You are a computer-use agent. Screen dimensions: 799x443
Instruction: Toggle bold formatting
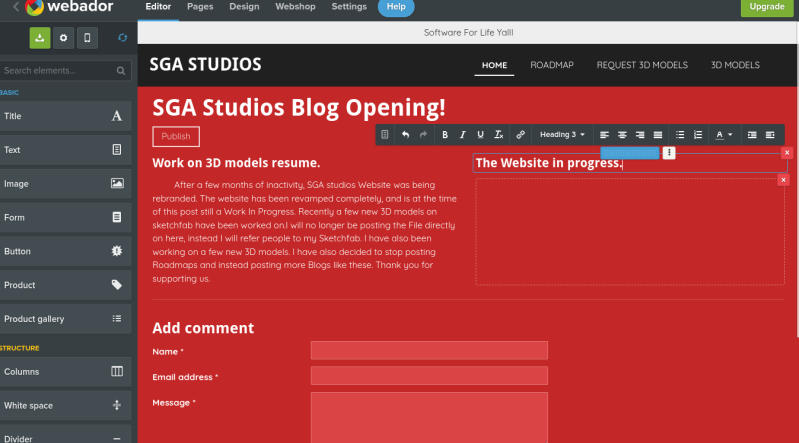coord(445,135)
